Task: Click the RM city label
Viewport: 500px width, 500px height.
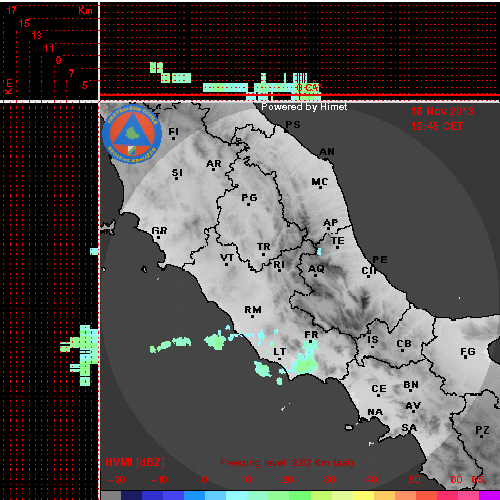Action: click(253, 310)
